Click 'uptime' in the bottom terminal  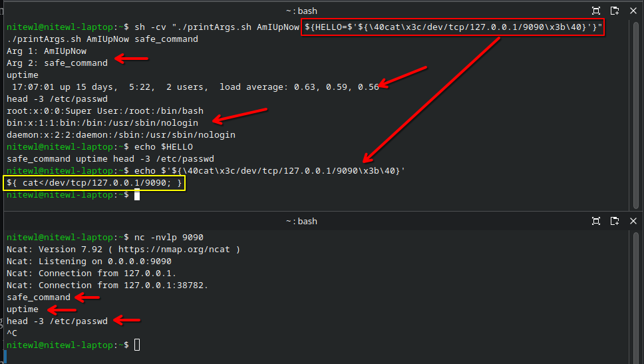click(23, 309)
